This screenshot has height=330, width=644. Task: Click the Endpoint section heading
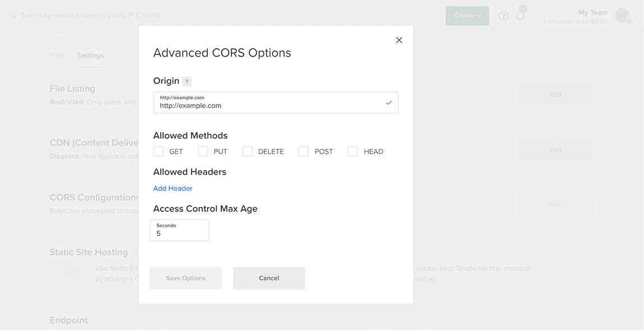point(69,320)
